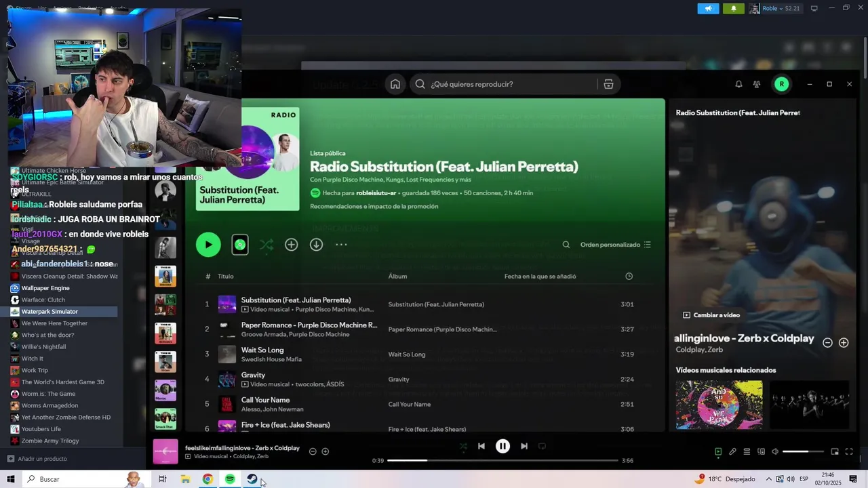Viewport: 868px width, 488px height.
Task: Open second related music video thumbnail
Action: click(809, 405)
